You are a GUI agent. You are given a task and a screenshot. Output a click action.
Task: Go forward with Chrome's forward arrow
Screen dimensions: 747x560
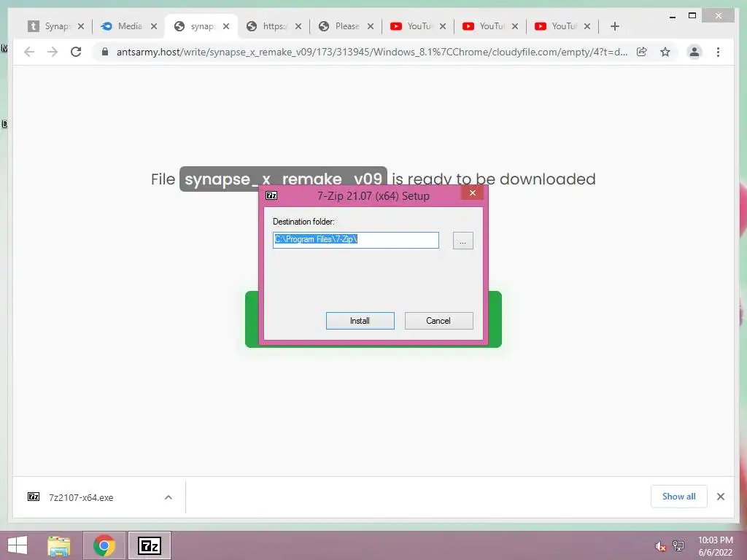coord(53,52)
